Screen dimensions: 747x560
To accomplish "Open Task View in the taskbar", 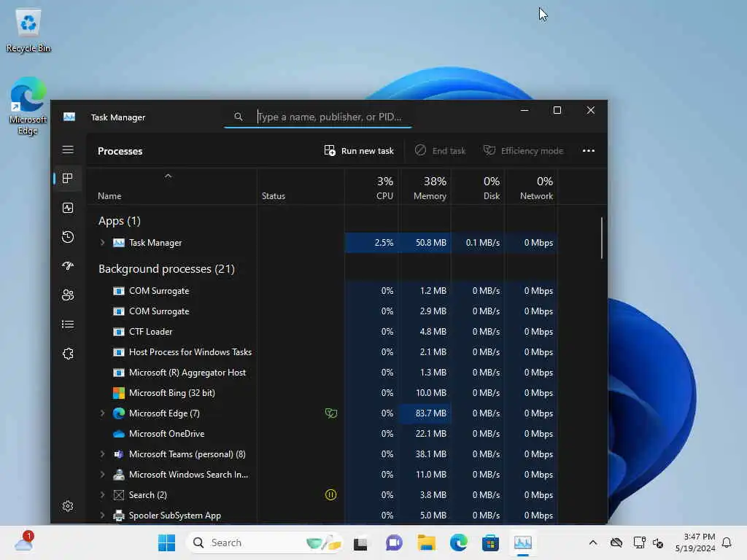I will click(360, 542).
